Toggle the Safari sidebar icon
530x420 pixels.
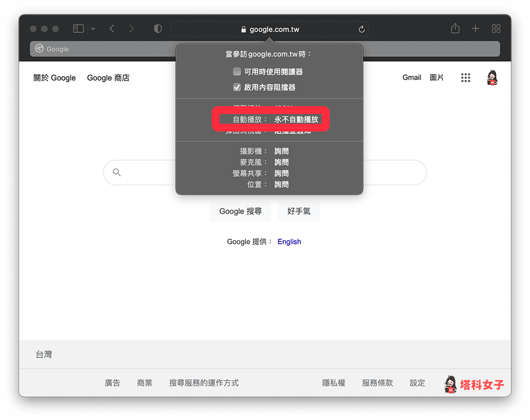[x=79, y=29]
